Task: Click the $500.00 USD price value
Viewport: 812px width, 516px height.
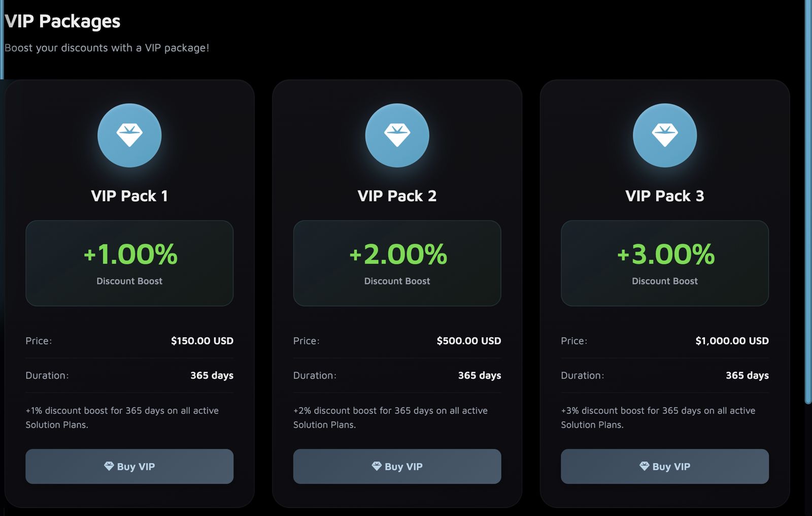Action: pyautogui.click(x=468, y=341)
